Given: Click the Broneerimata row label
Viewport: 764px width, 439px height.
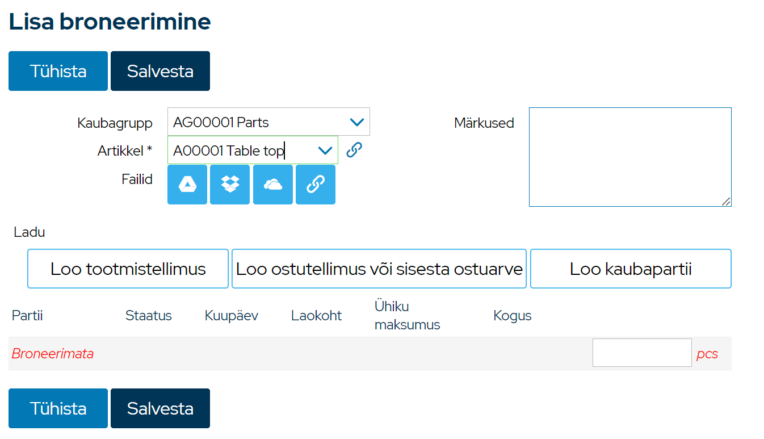Looking at the screenshot, I should click(x=53, y=353).
